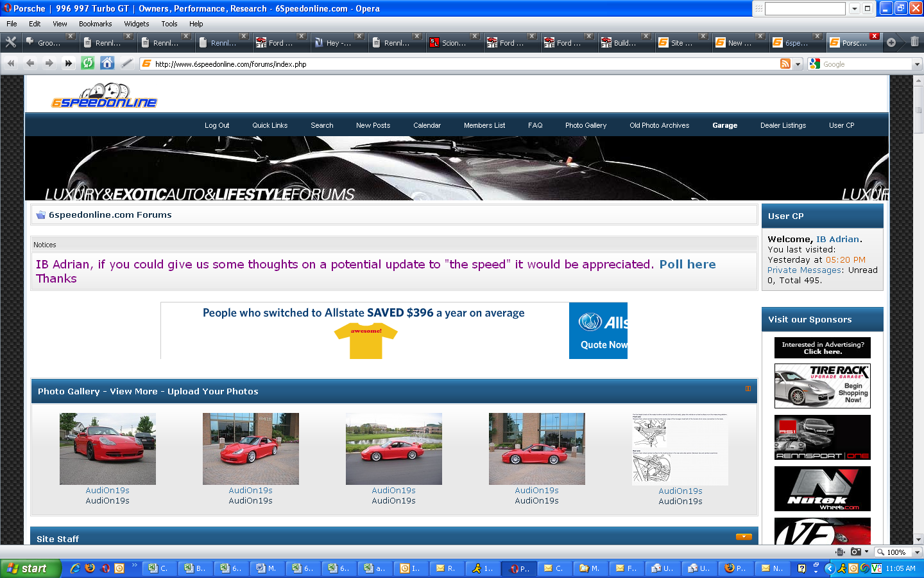
Task: Open the Opera panels wrench icon
Action: (11, 42)
